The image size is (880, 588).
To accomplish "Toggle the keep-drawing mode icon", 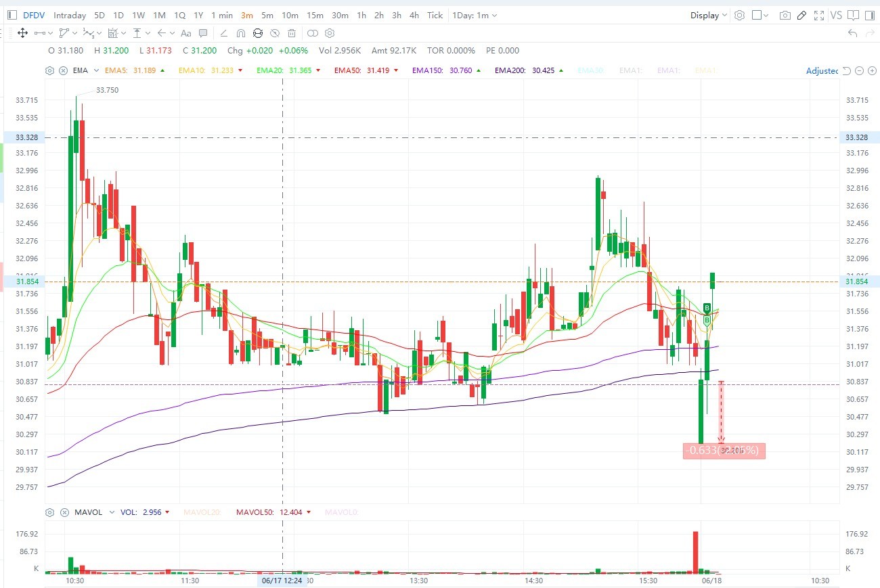I will click(x=257, y=32).
